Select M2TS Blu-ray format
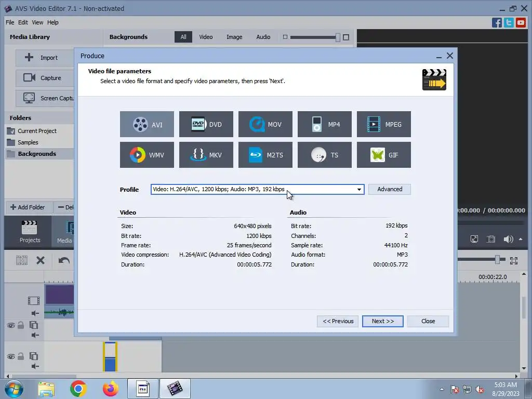 pos(265,155)
